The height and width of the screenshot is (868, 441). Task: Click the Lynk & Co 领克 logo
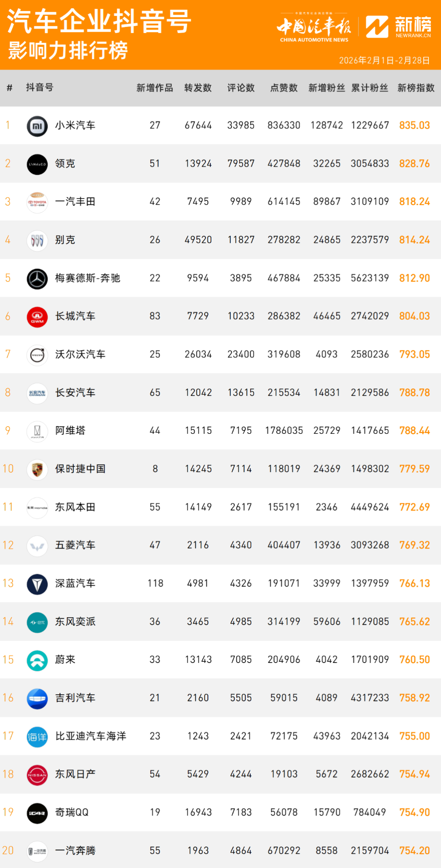click(x=37, y=164)
